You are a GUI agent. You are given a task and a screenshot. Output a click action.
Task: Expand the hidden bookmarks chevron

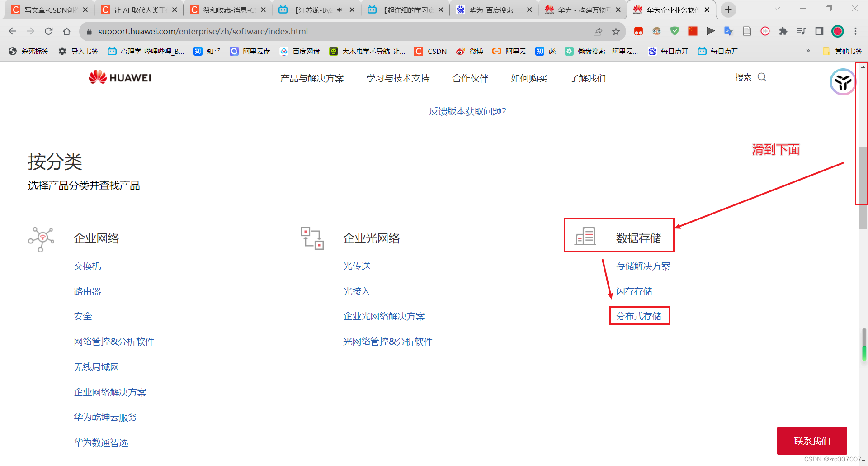tap(808, 51)
